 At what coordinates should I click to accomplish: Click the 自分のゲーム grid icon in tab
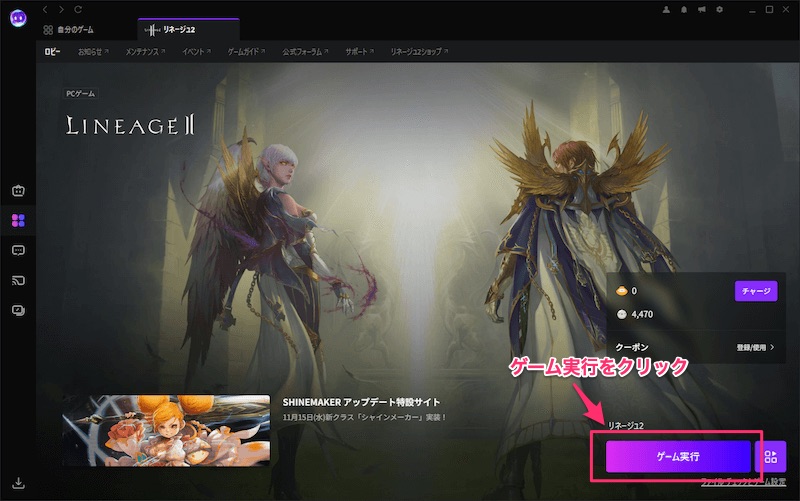coord(48,30)
